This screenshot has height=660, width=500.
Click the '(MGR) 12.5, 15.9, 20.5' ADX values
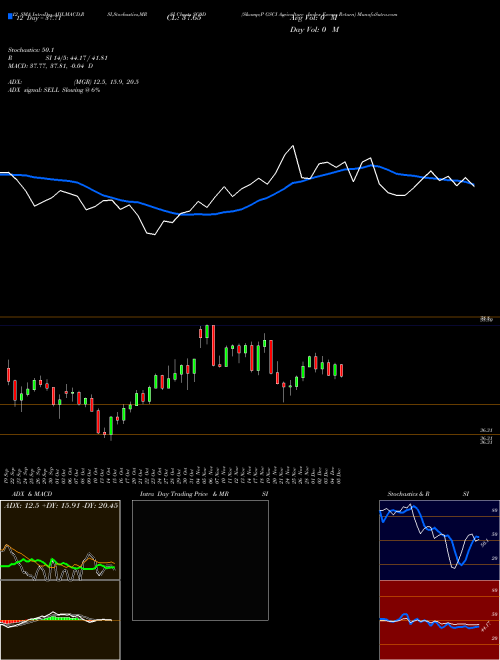click(x=106, y=82)
